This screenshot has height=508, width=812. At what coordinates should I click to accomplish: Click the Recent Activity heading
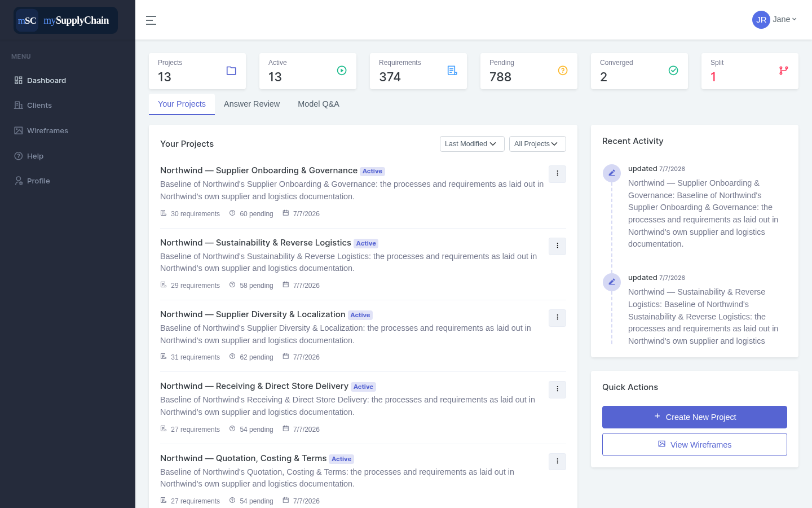point(633,141)
